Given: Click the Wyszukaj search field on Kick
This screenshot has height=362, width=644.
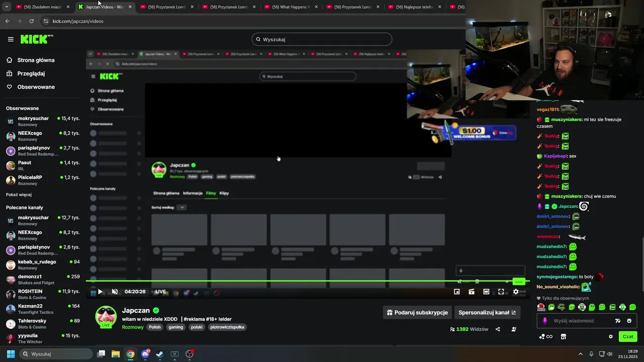Looking at the screenshot, I should tap(322, 39).
